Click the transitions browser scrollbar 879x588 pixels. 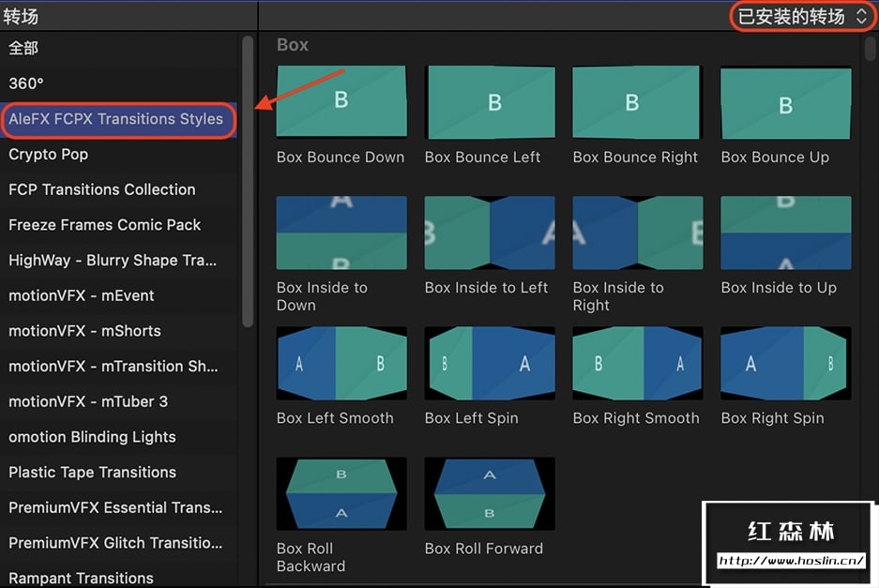[870, 49]
